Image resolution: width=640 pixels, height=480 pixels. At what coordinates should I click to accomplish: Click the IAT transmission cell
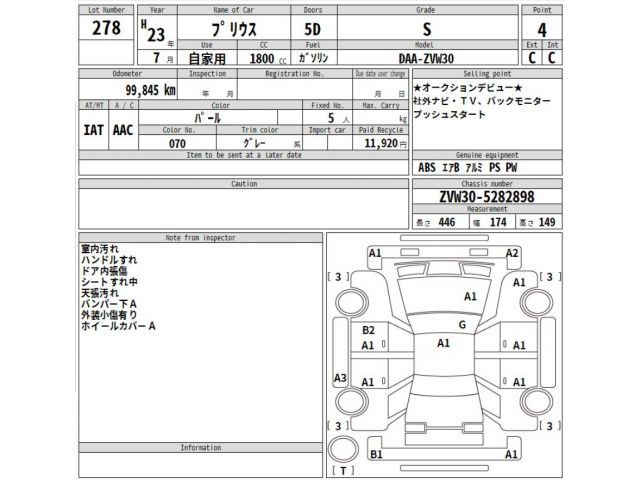click(92, 130)
